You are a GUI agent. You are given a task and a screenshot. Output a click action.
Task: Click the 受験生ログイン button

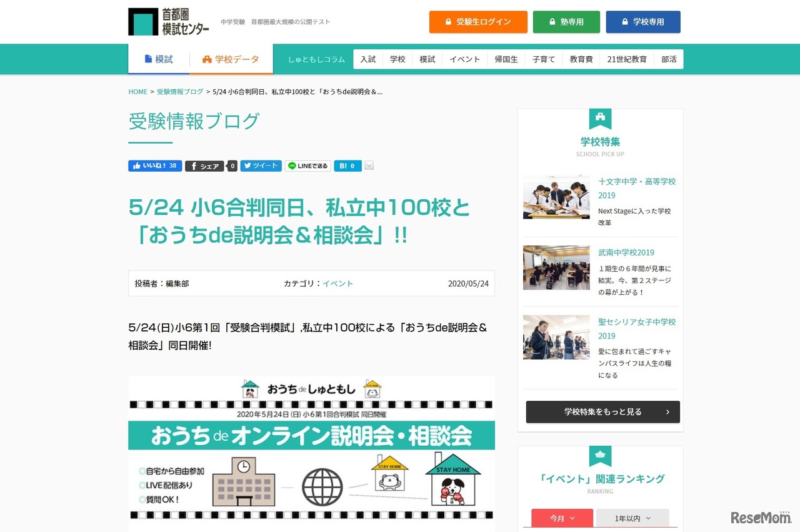[478, 22]
